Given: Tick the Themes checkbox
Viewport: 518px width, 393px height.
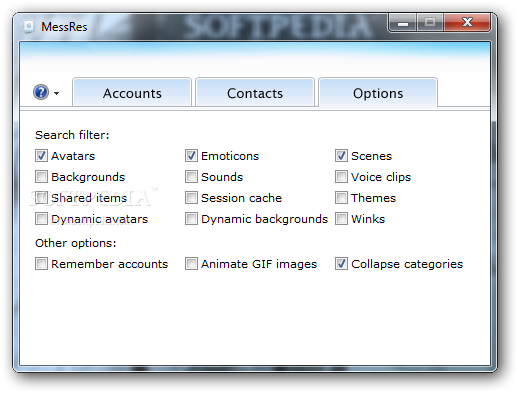Looking at the screenshot, I should click(341, 198).
